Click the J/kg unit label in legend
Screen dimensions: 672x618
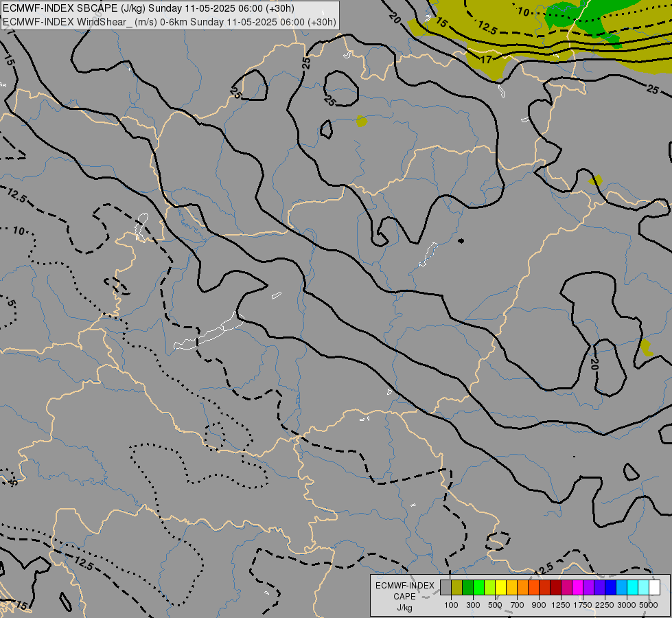(404, 608)
